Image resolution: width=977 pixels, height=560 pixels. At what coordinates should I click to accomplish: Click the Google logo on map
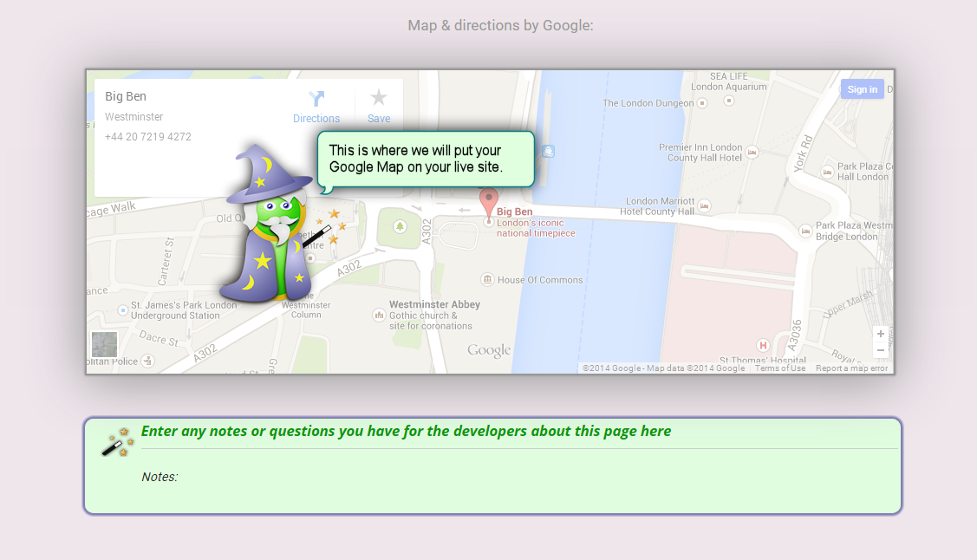point(489,350)
